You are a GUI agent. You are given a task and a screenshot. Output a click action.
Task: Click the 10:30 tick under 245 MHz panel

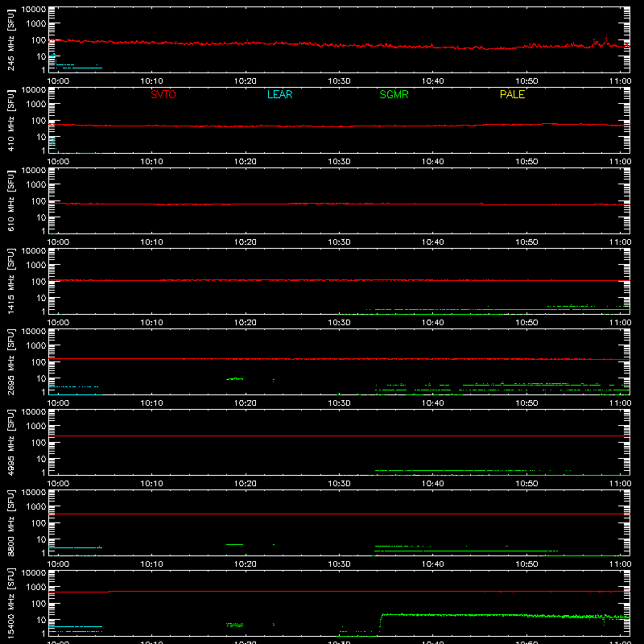tap(339, 81)
